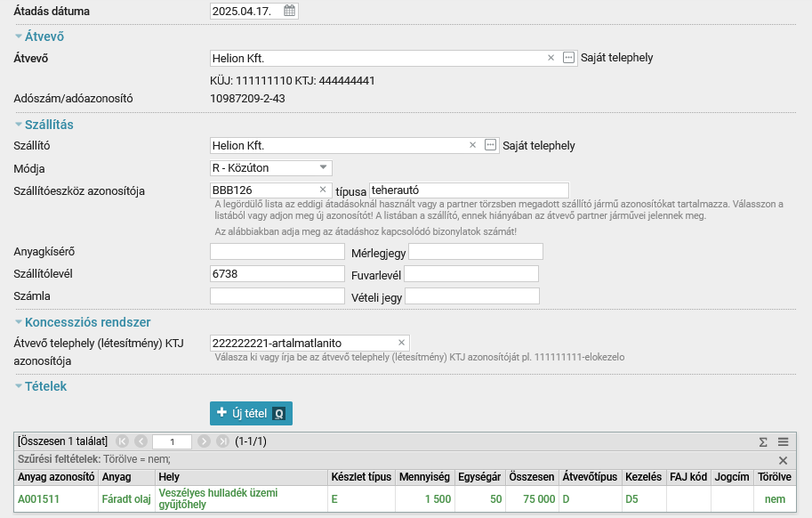812x518 pixels.
Task: Sort by Törölve column header
Action: [x=775, y=477]
